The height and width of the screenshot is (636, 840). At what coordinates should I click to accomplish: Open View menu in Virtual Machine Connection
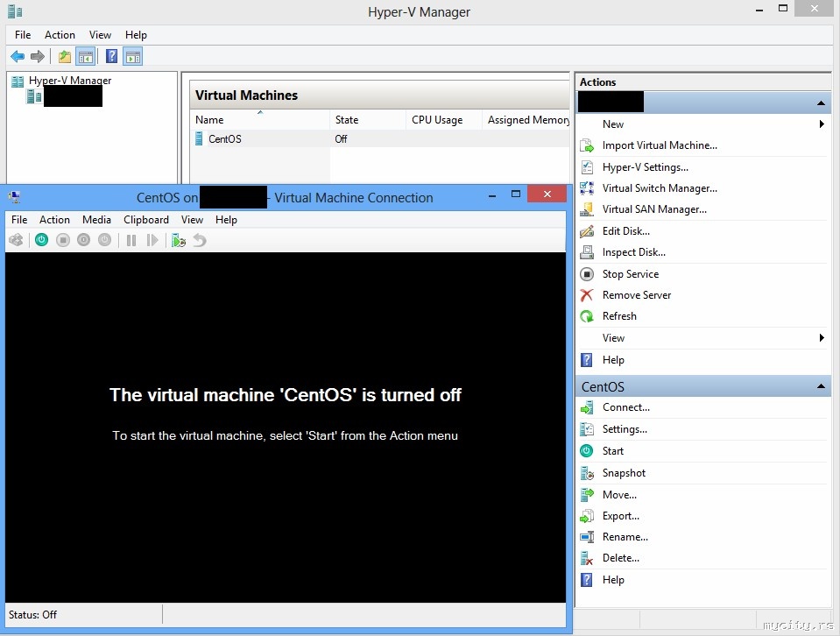pyautogui.click(x=192, y=220)
